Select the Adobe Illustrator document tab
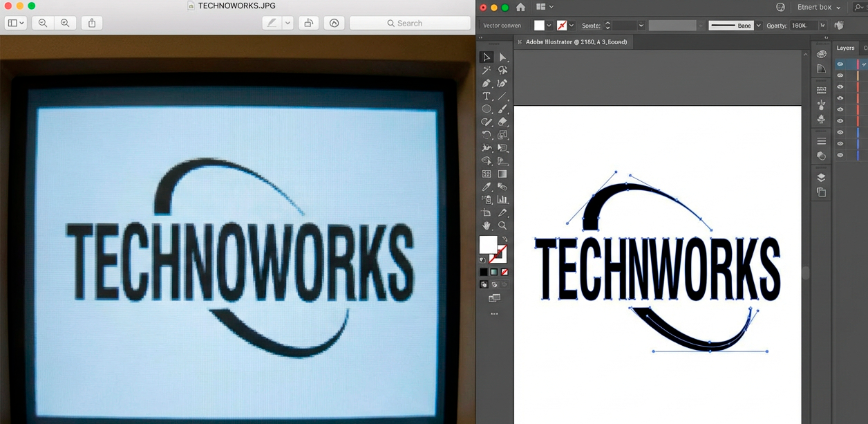 [576, 42]
